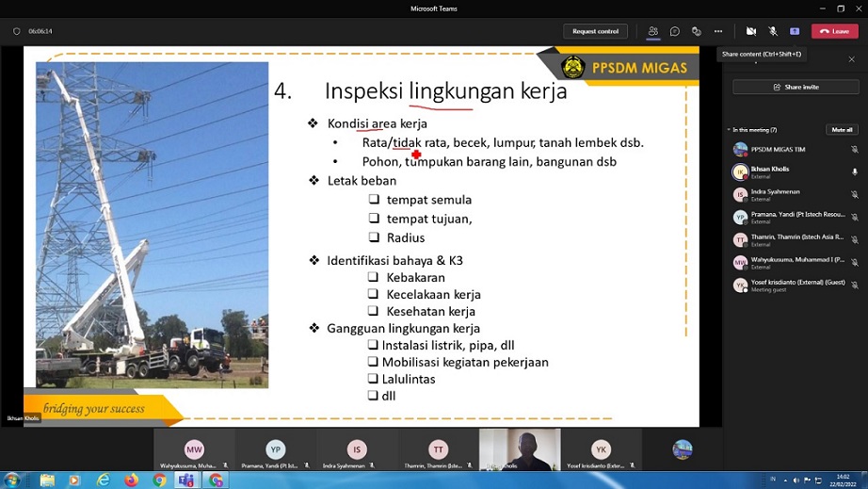
Task: Click the red Leave button
Action: click(835, 32)
